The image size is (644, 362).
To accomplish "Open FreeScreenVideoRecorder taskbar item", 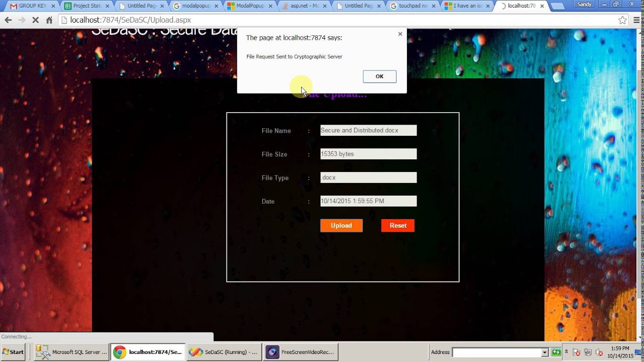I will (x=301, y=352).
